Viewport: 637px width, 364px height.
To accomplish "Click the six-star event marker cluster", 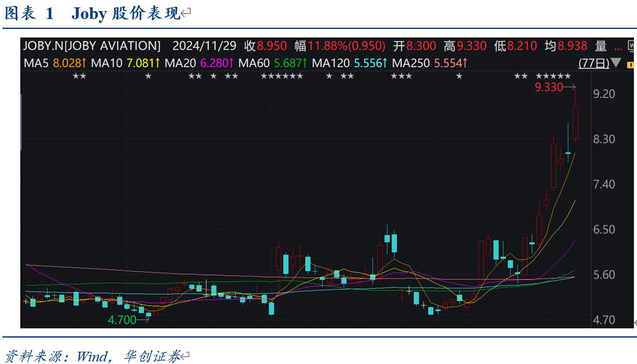I will 281,76.
